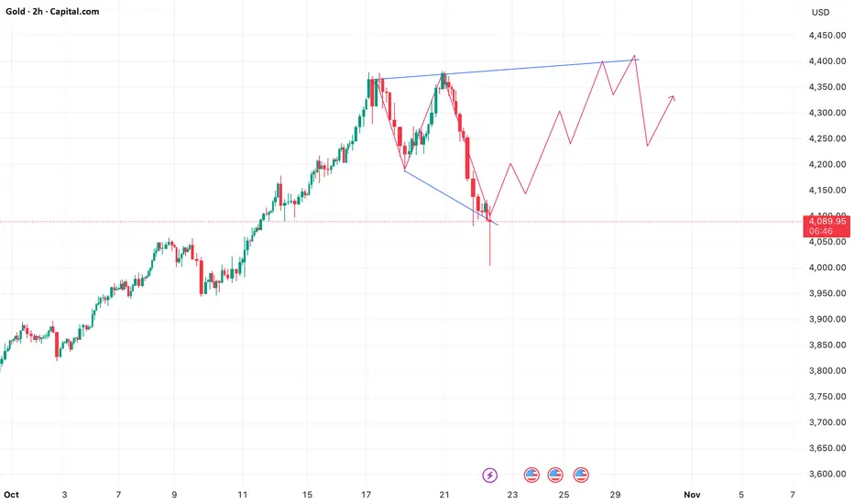854x504 pixels.
Task: Select the lower blue trendline
Action: pyautogui.click(x=449, y=197)
